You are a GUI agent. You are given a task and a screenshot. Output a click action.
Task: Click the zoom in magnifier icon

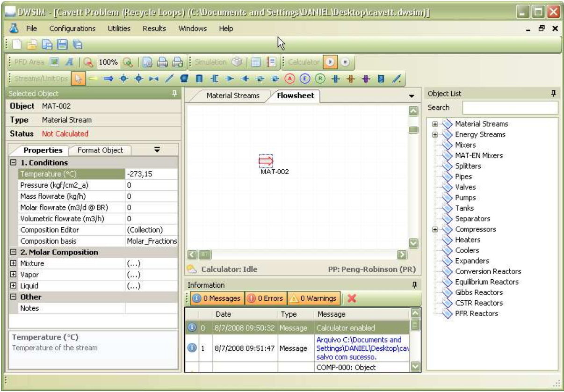tap(128, 62)
